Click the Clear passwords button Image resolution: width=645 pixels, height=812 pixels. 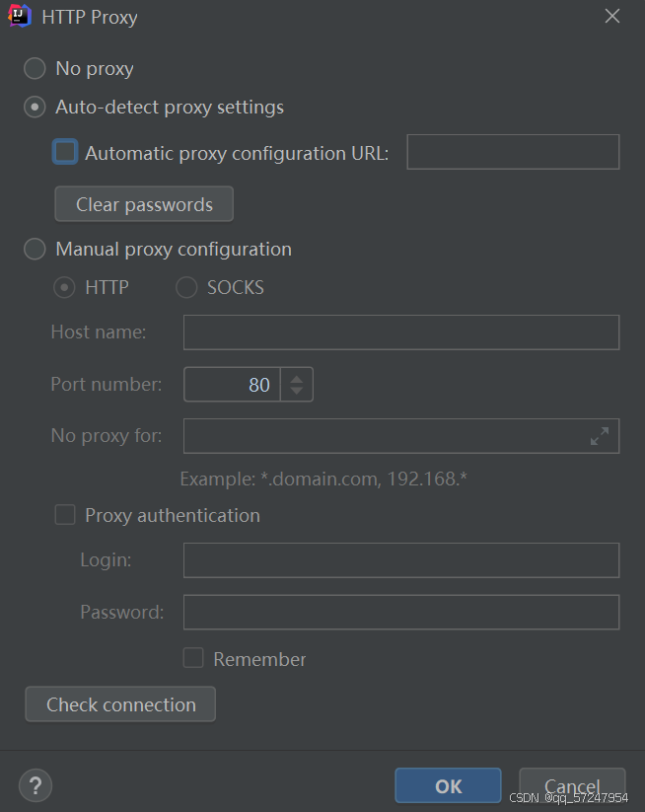coord(143,203)
